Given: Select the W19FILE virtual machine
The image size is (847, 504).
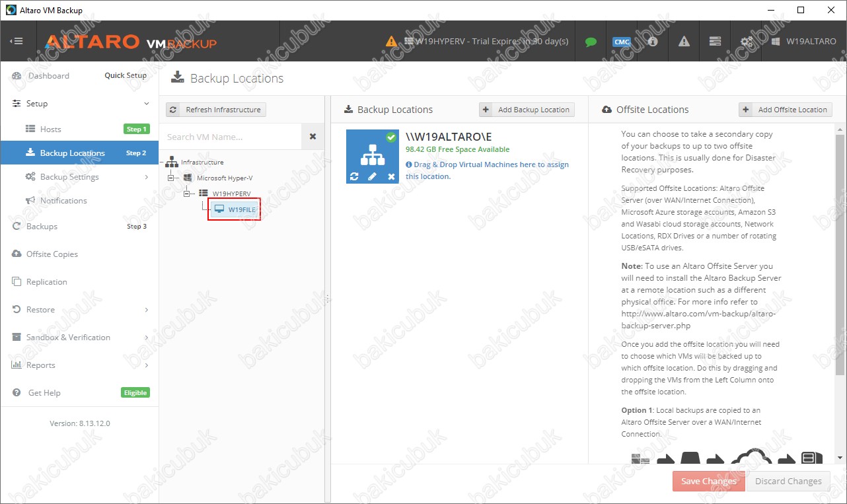Looking at the screenshot, I should [x=235, y=209].
